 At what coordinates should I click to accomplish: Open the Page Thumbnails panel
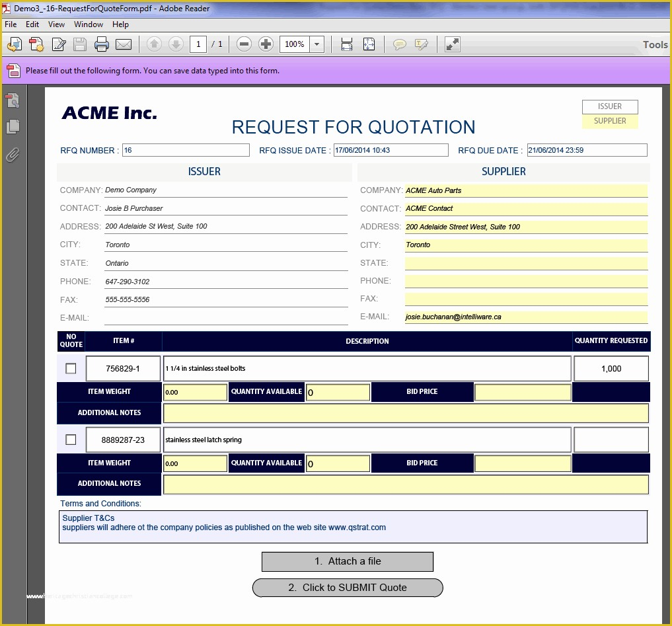tap(12, 126)
